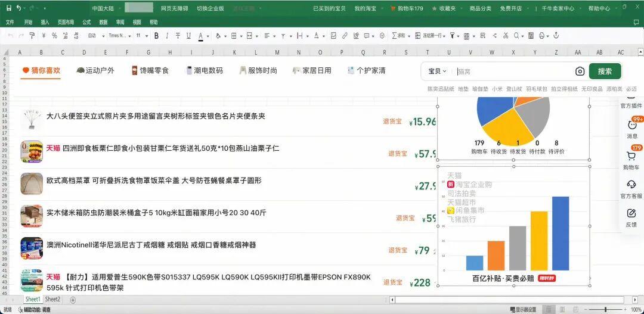Open the 插入 menu

[x=45, y=22]
